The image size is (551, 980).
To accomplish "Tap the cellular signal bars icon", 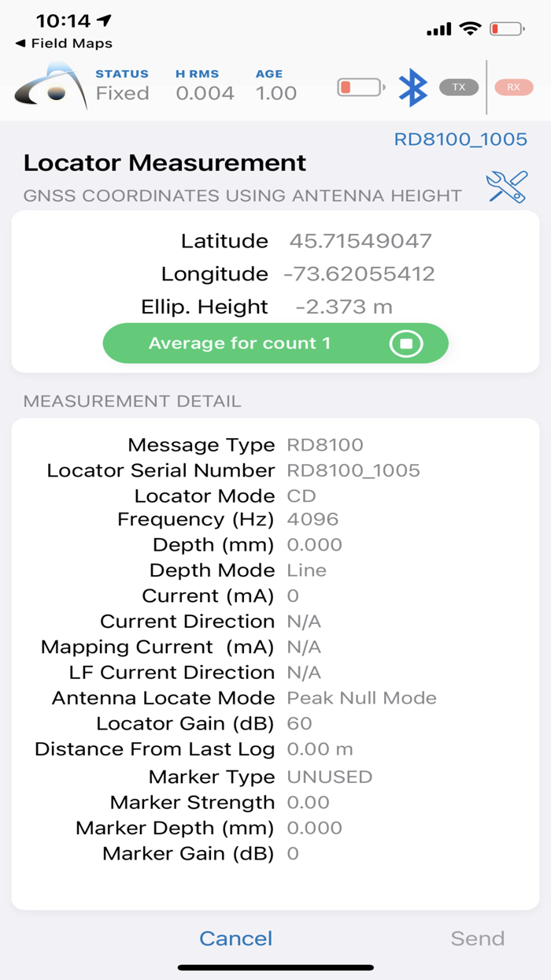I will (x=438, y=28).
